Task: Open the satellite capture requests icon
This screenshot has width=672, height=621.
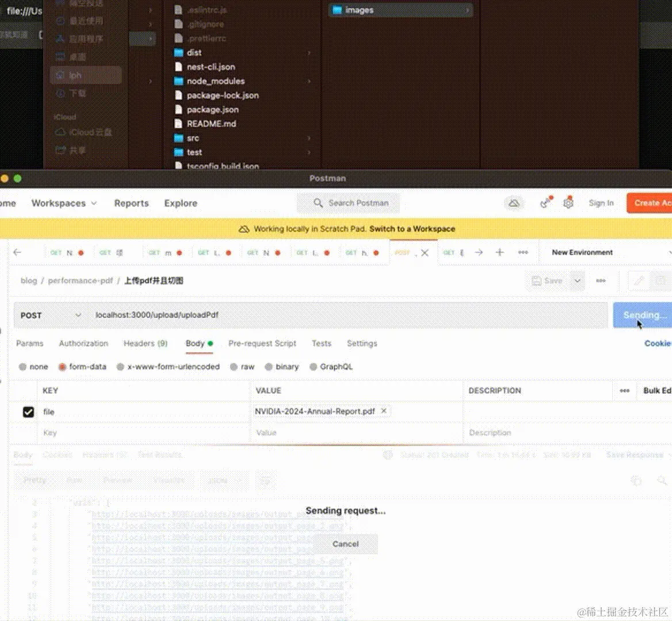Action: [x=545, y=202]
